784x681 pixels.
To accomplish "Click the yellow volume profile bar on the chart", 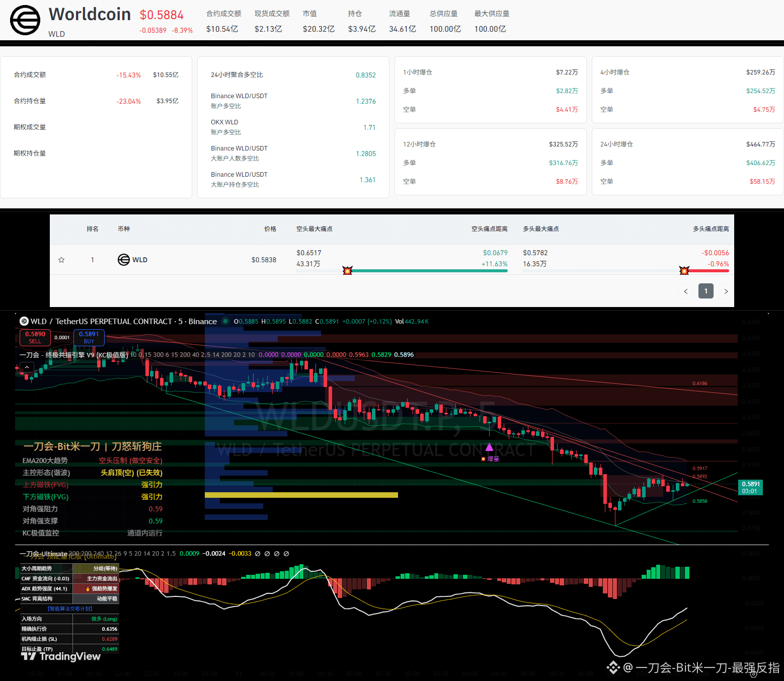I will [301, 495].
